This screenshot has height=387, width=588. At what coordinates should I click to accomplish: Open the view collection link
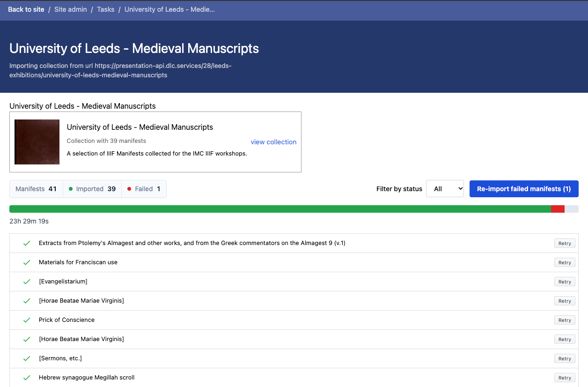tap(273, 142)
